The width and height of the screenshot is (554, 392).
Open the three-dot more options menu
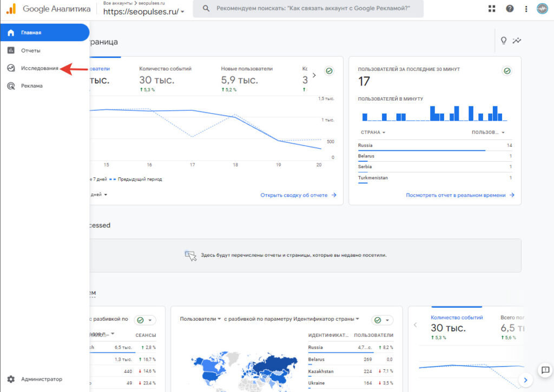point(526,9)
